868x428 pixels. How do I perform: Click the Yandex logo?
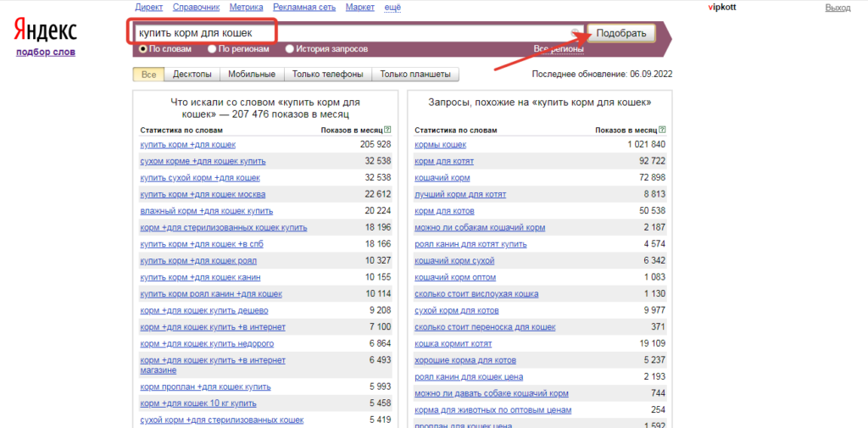[x=46, y=31]
